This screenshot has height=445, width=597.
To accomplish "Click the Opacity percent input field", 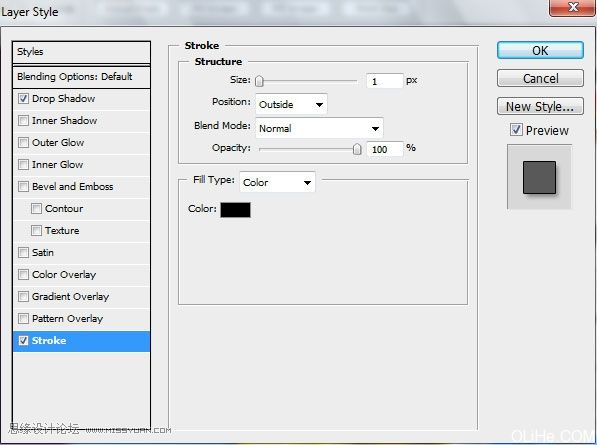I will click(x=385, y=149).
